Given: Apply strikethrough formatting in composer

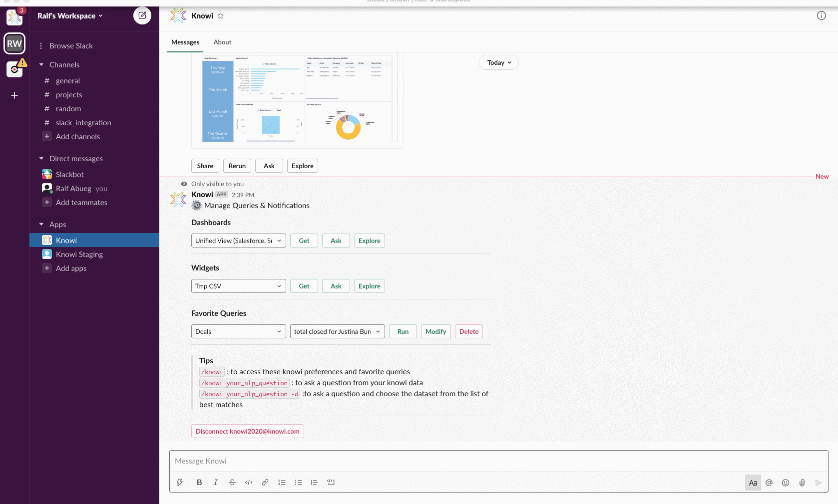Looking at the screenshot, I should click(232, 483).
